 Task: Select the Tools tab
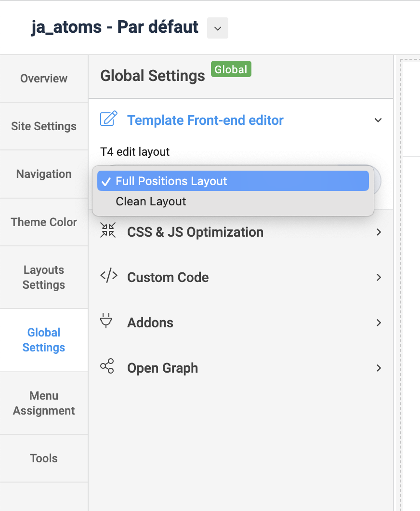click(x=44, y=458)
